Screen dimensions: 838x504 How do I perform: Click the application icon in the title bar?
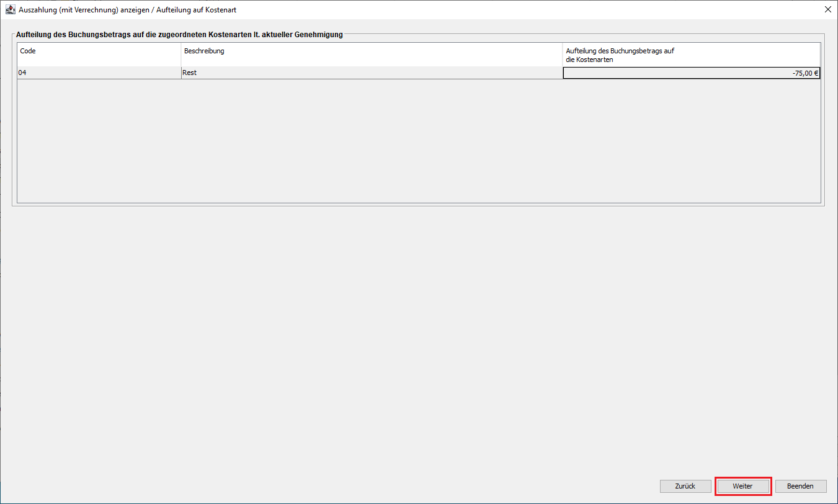(x=11, y=10)
